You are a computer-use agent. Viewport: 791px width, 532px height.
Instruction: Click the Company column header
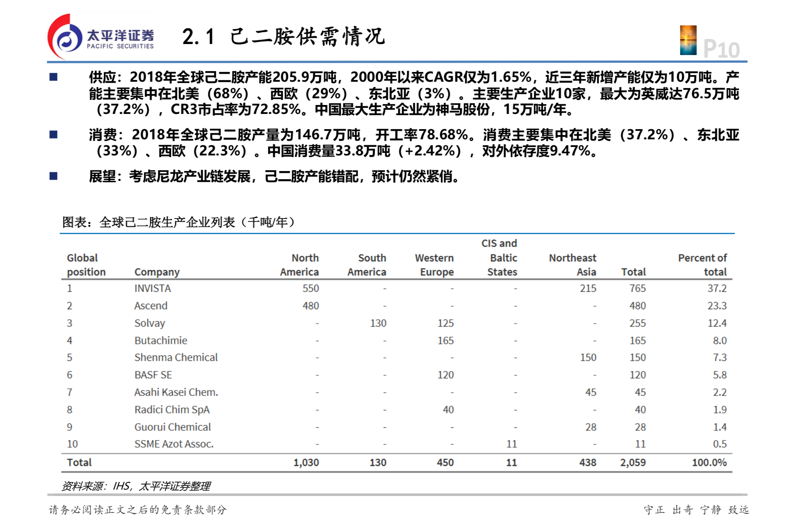tap(157, 272)
